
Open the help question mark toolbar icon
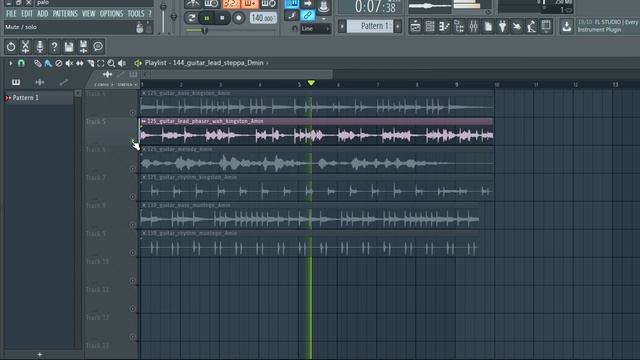click(54, 47)
